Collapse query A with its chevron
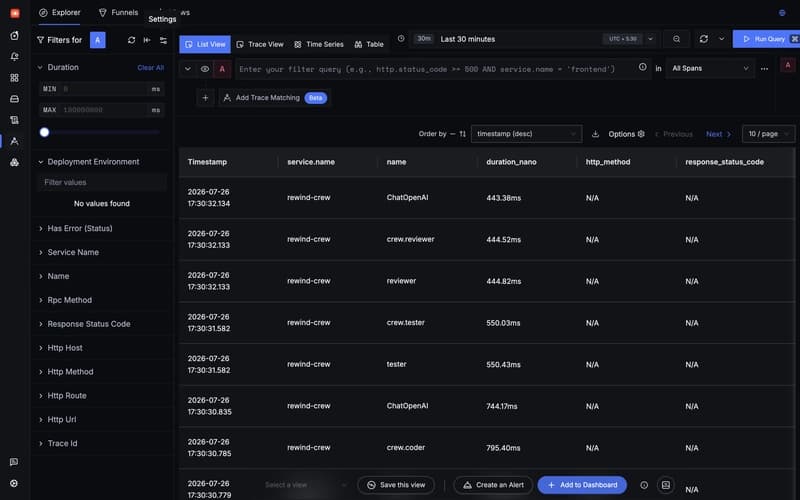Viewport: 800px width, 500px height. pyautogui.click(x=187, y=69)
